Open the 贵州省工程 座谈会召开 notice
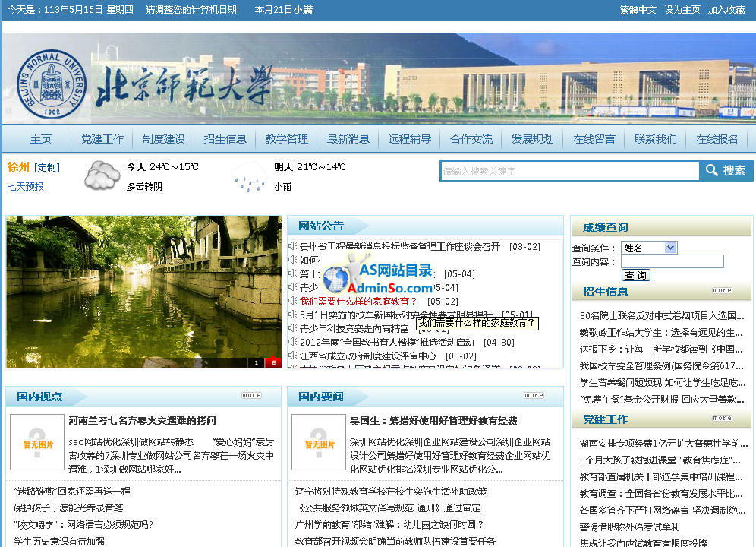This screenshot has width=756, height=547. click(x=400, y=247)
